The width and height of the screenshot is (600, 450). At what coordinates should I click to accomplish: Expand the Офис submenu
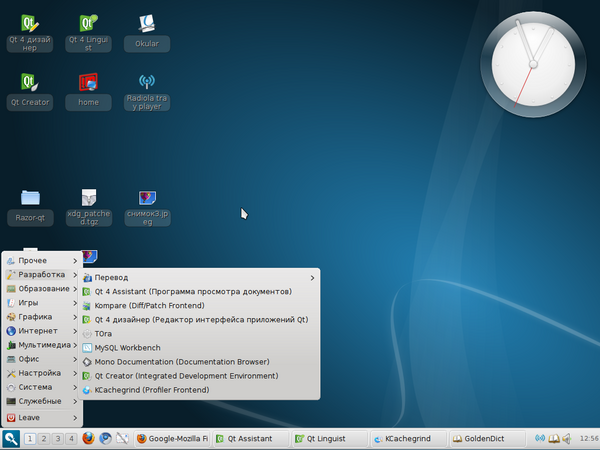(x=42, y=359)
